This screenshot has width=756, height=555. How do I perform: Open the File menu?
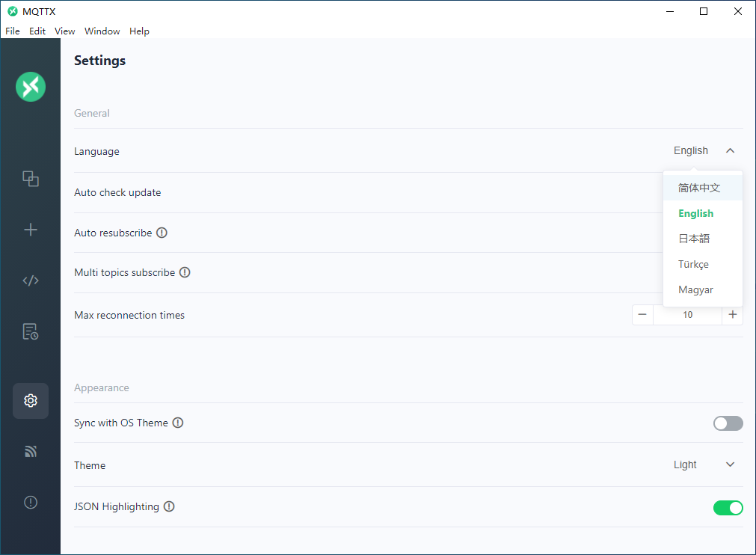tap(13, 31)
